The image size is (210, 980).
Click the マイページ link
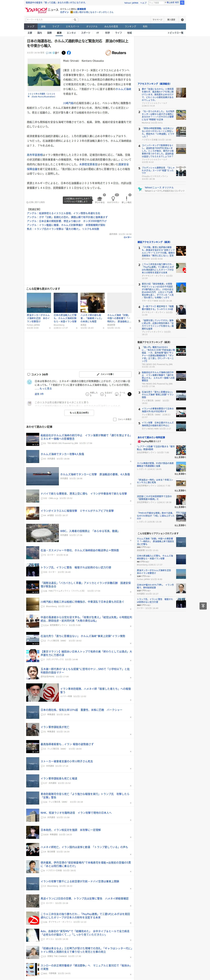coord(157,20)
